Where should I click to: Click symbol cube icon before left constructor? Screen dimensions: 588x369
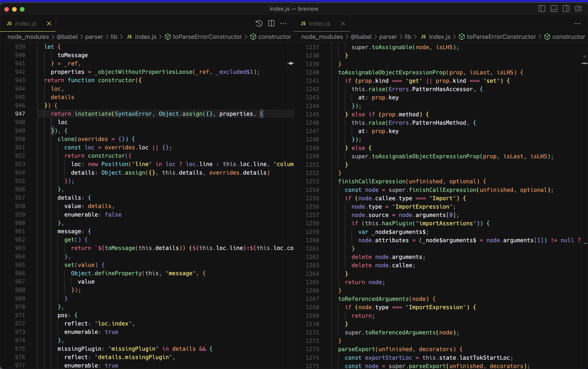[254, 37]
